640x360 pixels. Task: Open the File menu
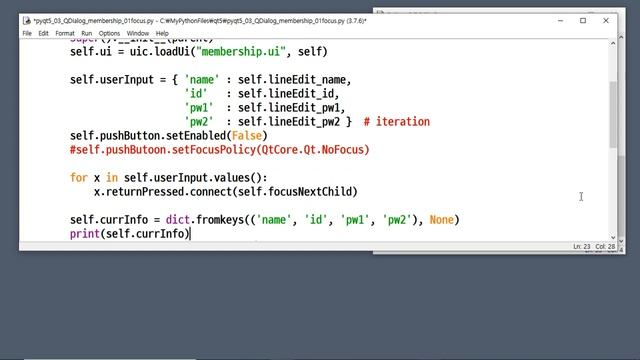[x=27, y=33]
